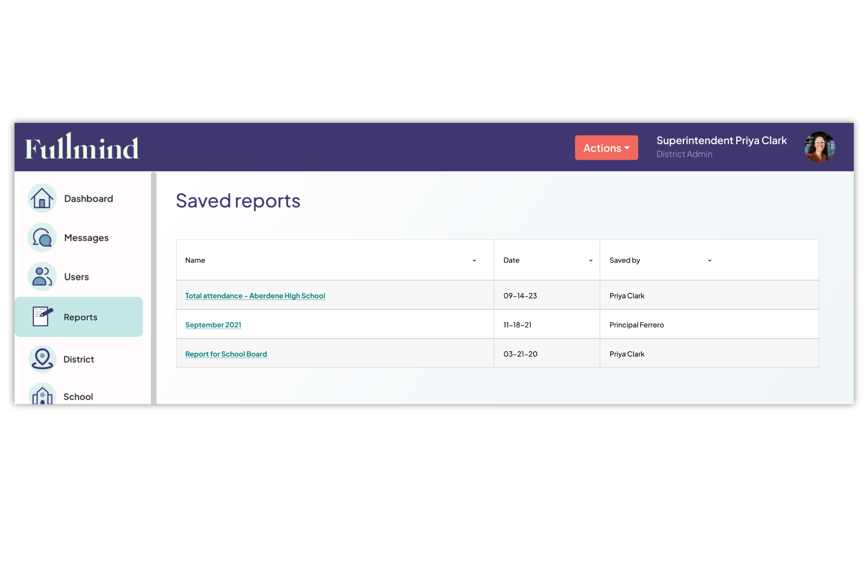Click Priya Clark's profile avatar
Screen dimensions: 868x588
point(819,147)
